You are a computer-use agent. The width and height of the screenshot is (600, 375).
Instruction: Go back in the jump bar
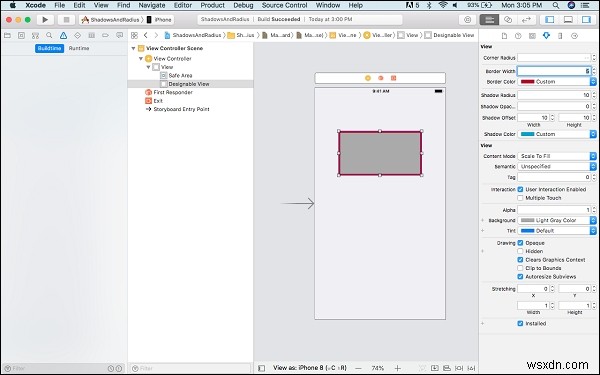click(x=146, y=35)
